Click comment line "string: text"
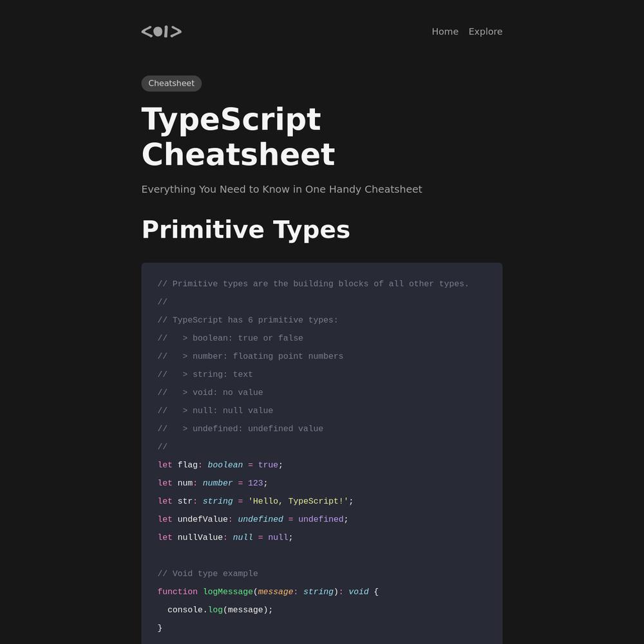This screenshot has width=644, height=644. (205, 374)
